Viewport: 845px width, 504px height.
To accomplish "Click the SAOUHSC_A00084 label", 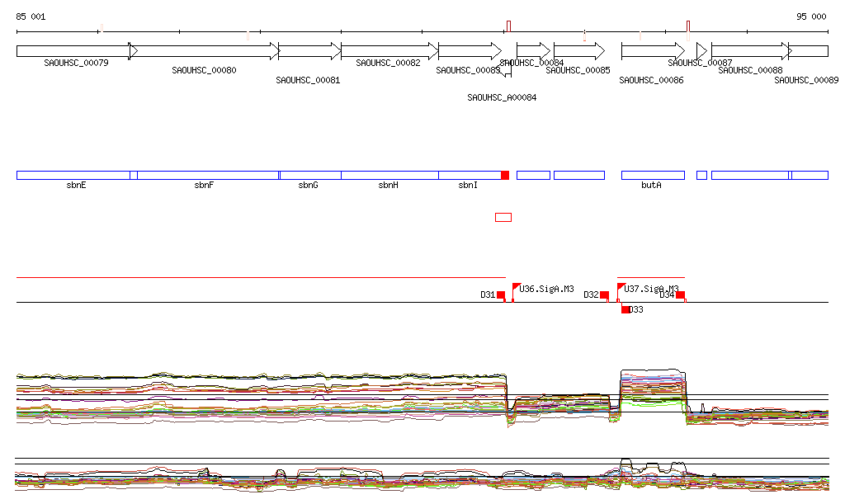I will click(x=502, y=97).
